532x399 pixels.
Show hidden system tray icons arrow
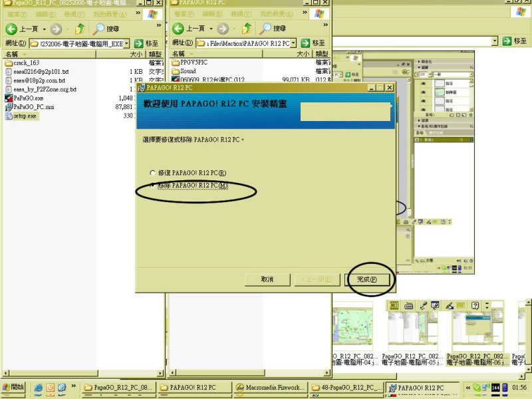coord(468,388)
